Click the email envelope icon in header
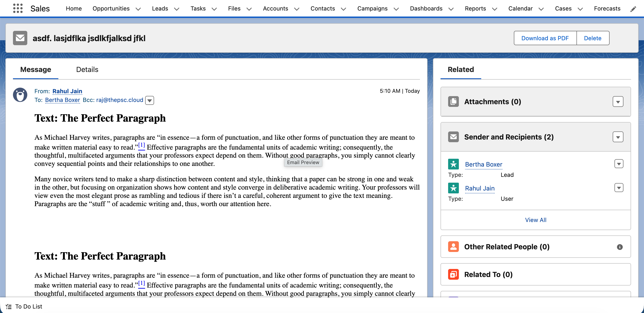 (20, 38)
